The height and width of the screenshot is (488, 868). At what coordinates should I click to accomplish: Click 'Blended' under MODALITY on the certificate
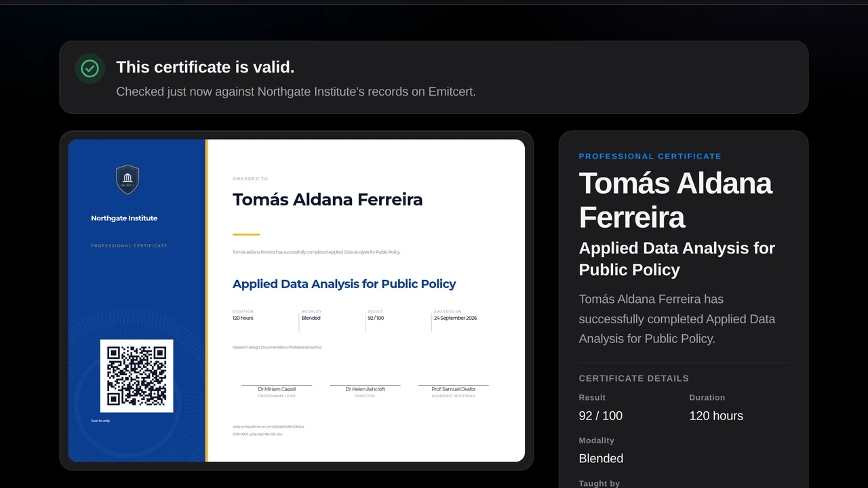311,318
